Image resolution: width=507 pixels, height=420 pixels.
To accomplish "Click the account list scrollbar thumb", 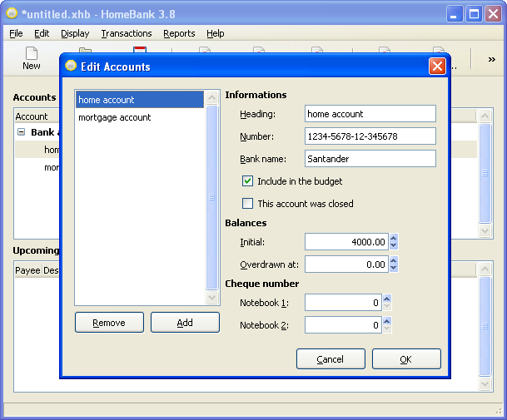I will [x=212, y=197].
